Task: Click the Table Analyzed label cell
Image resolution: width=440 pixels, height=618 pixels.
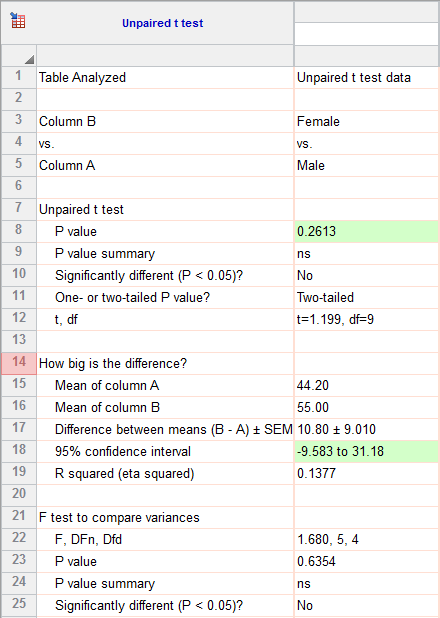Action: click(165, 77)
